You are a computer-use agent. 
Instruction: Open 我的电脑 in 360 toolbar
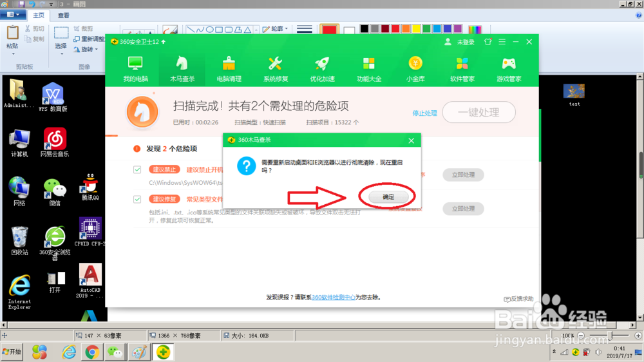click(135, 69)
